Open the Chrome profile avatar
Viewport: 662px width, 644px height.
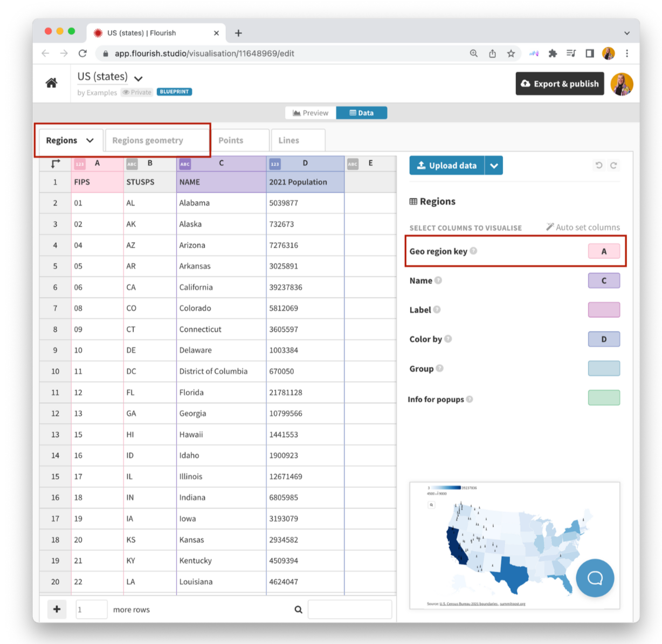click(x=608, y=53)
